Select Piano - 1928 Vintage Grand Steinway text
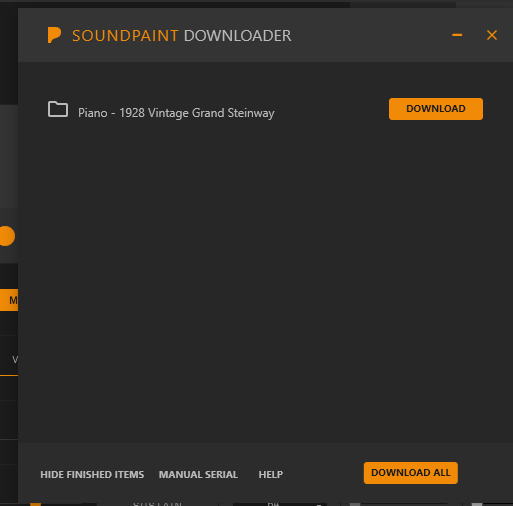The height and width of the screenshot is (506, 513). (176, 113)
